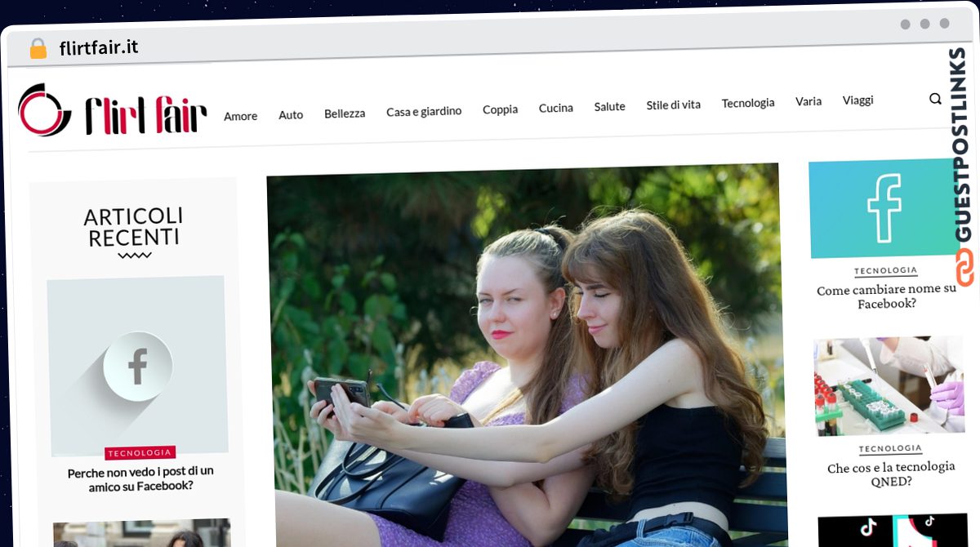Viewport: 980px width, 547px height.
Task: Click Tecnologia label above 'Come cambiare nome'
Action: [x=886, y=270]
